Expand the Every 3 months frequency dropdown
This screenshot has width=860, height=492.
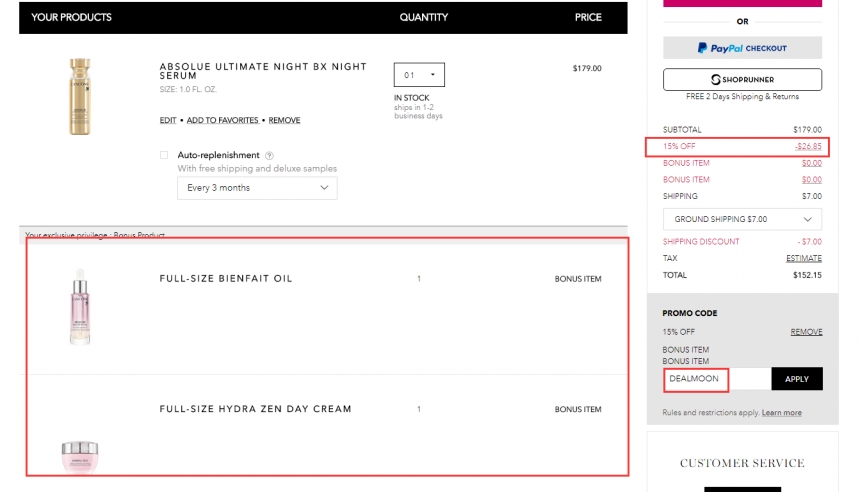[x=257, y=188]
